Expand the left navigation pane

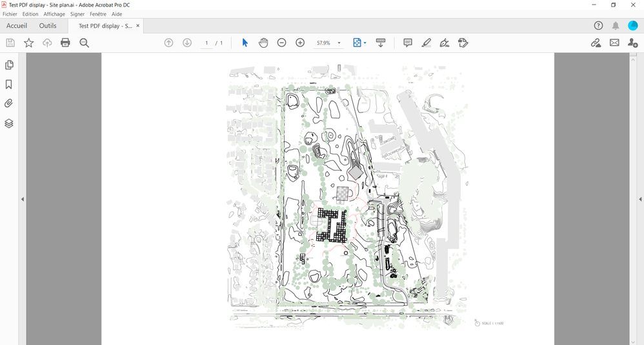(x=23, y=199)
